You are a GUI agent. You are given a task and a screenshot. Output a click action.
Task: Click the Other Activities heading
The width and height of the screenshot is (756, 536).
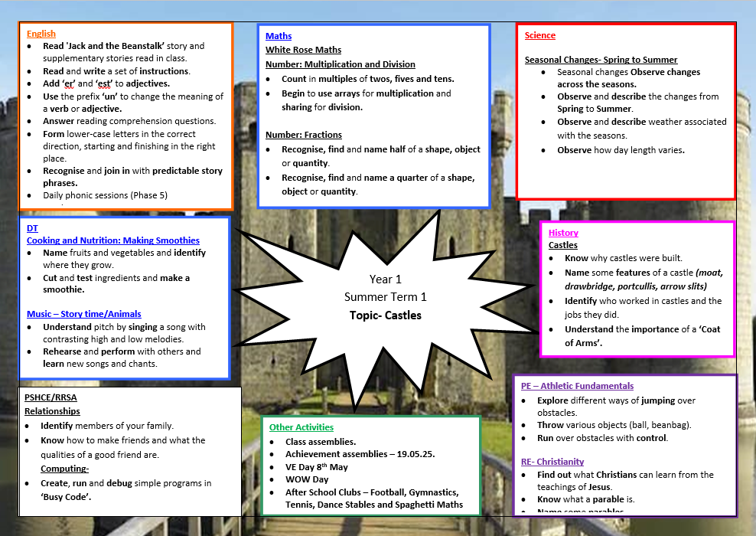(301, 427)
